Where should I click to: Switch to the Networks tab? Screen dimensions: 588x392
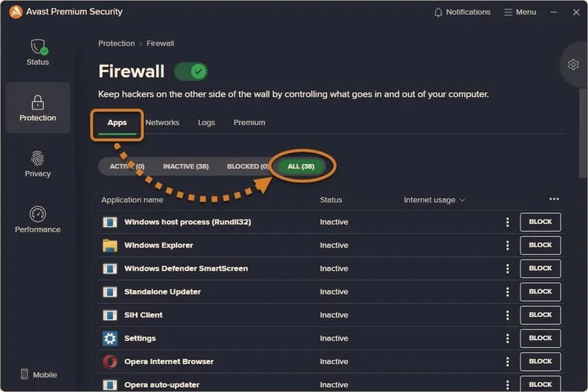coord(162,123)
